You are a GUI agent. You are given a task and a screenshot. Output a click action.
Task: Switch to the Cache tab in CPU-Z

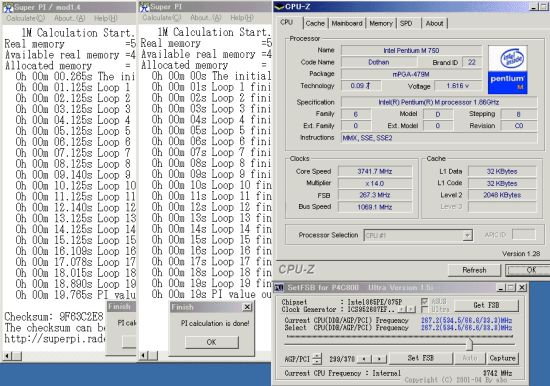(x=315, y=23)
